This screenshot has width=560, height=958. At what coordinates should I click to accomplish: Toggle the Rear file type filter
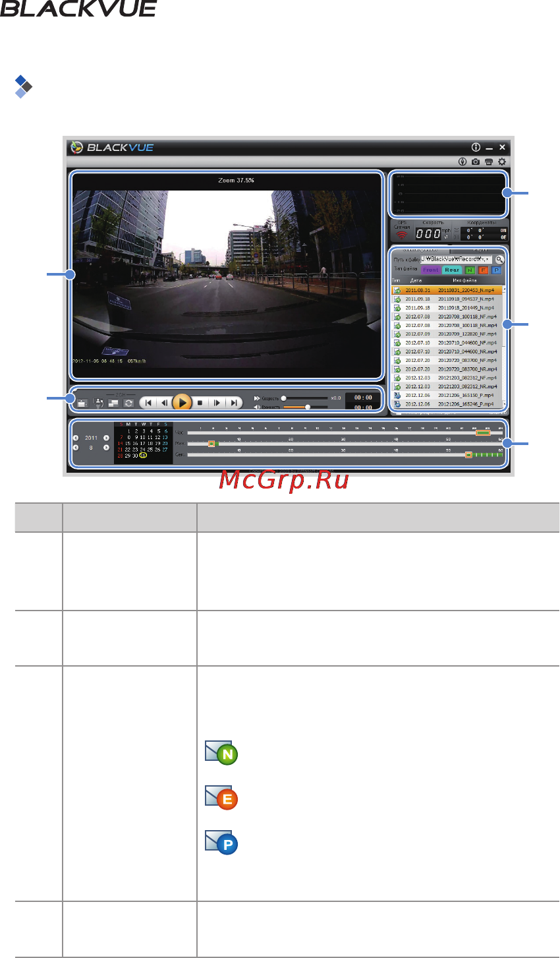click(x=452, y=270)
